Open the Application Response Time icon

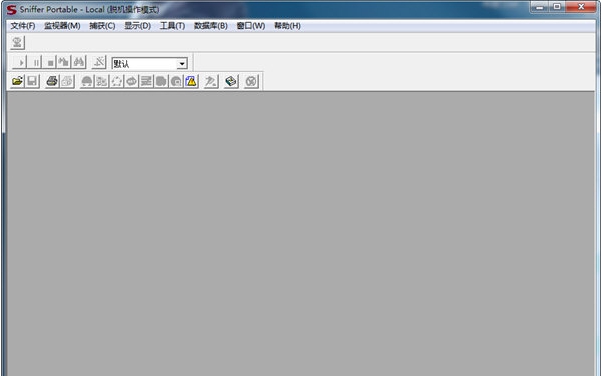pos(131,81)
